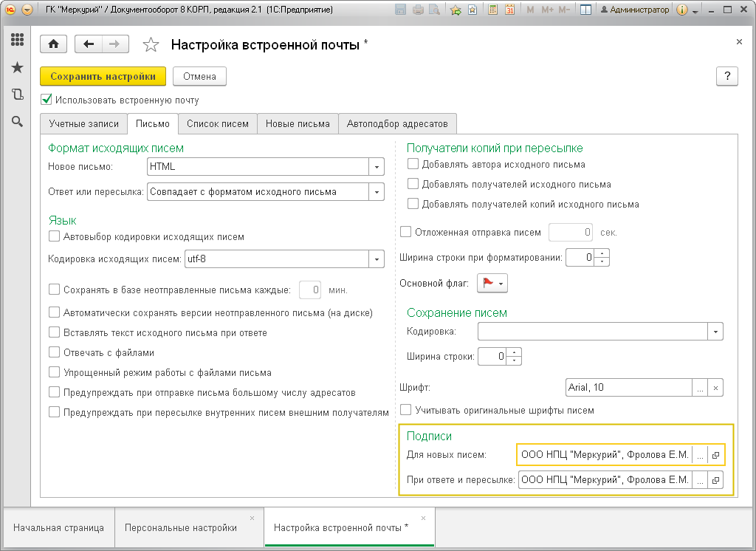This screenshot has width=756, height=551.
Task: Open help with the '?' button
Action: [x=727, y=76]
